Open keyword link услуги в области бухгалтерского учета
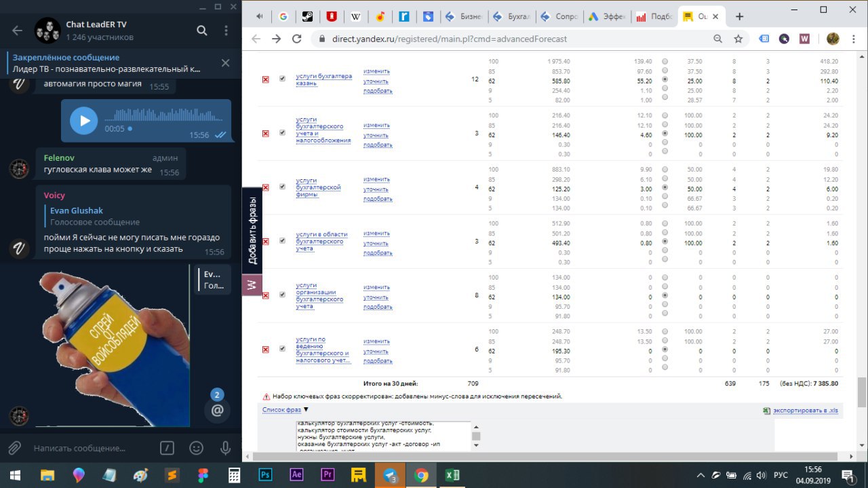 (322, 242)
